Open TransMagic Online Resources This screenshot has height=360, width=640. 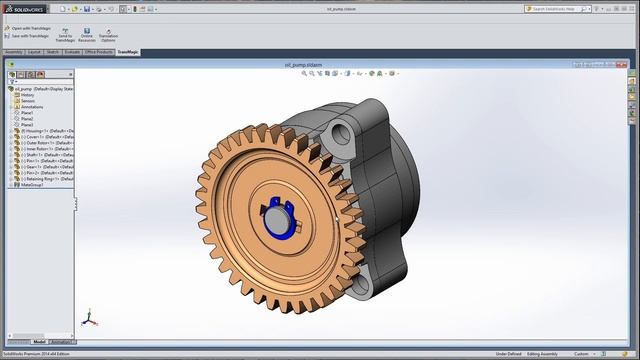click(x=87, y=35)
